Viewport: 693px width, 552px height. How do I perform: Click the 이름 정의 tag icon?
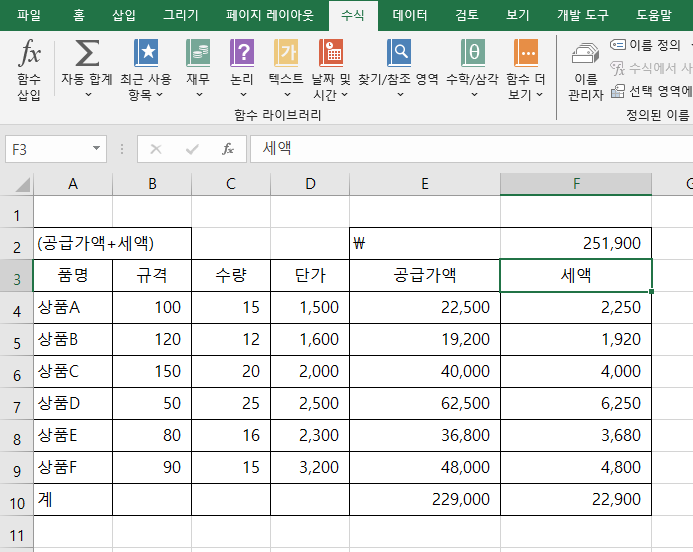pos(618,45)
